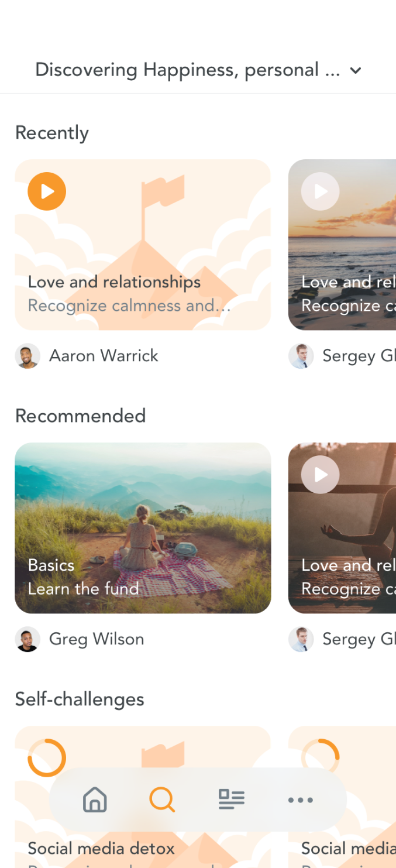Open the three-dot More menu
The height and width of the screenshot is (868, 396).
(301, 800)
